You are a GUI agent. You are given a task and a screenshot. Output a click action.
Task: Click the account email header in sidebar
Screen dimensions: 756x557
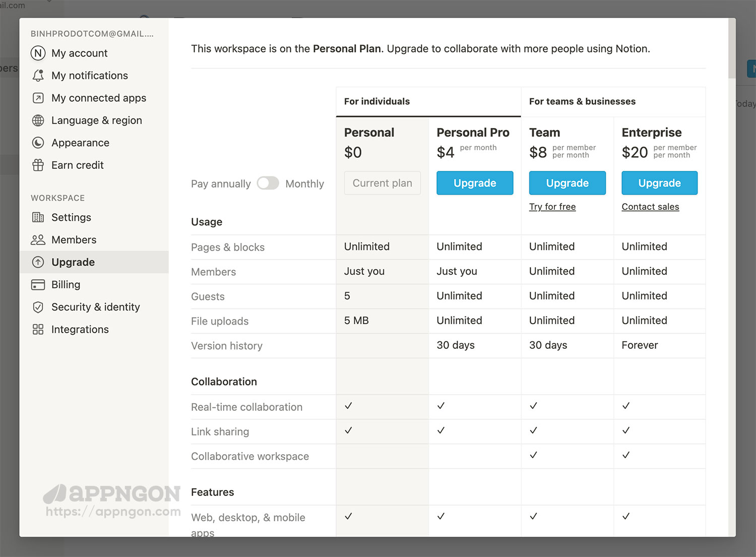[x=92, y=34]
